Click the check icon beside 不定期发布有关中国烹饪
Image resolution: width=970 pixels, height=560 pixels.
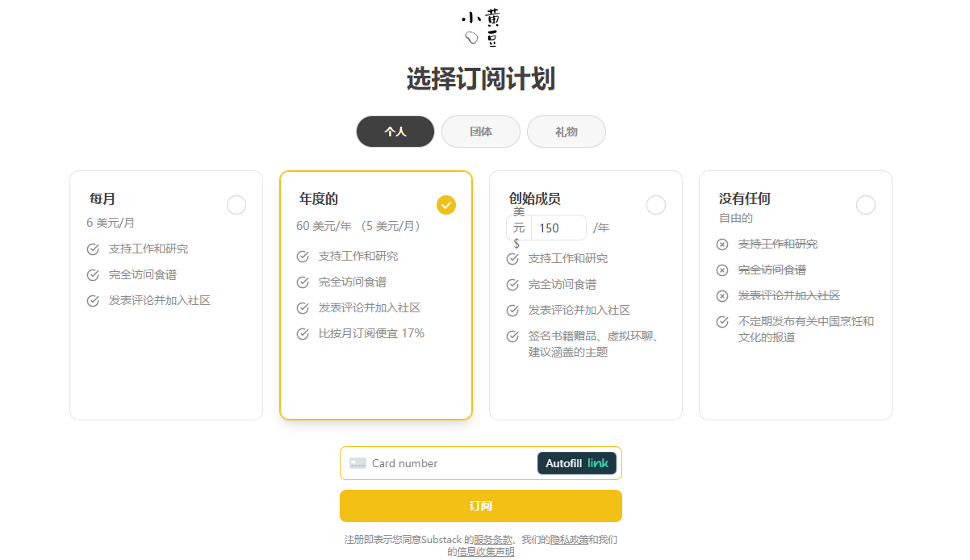click(722, 321)
